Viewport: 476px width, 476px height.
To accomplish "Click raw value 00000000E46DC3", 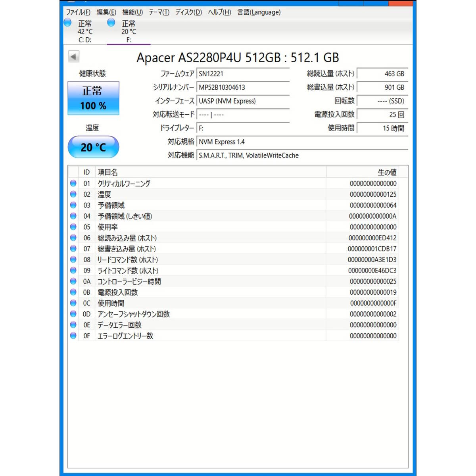I will point(372,271).
